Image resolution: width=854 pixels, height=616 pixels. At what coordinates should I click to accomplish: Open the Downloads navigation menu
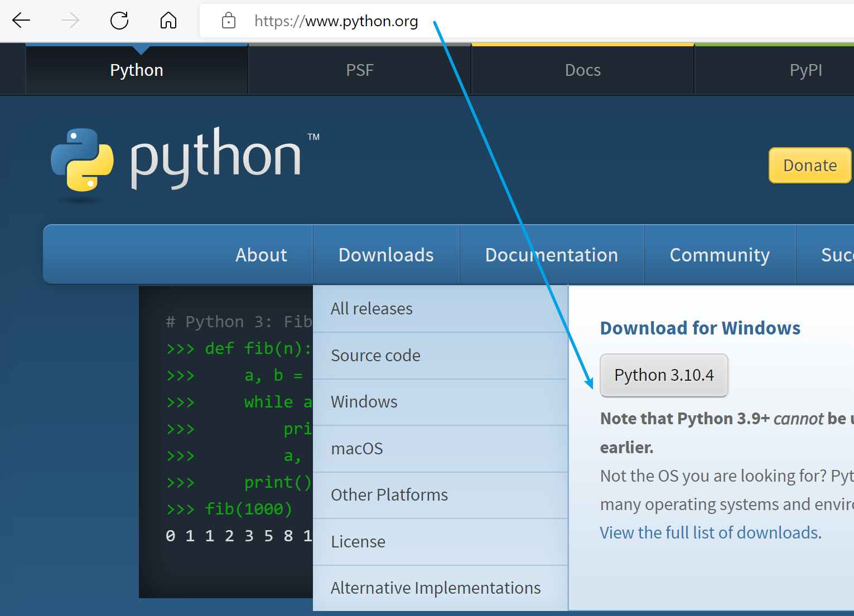386,255
